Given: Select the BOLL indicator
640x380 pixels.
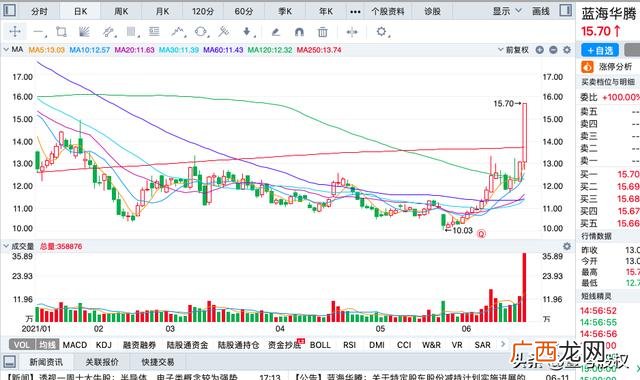Looking at the screenshot, I should [320, 345].
